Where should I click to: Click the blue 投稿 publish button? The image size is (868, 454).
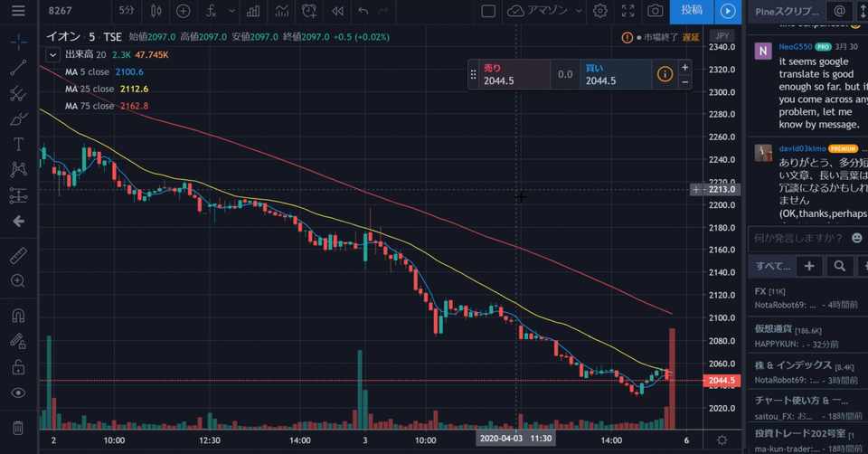pos(692,11)
